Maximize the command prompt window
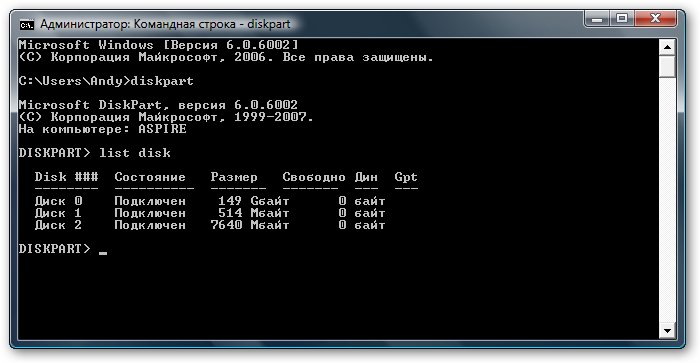 (x=622, y=19)
